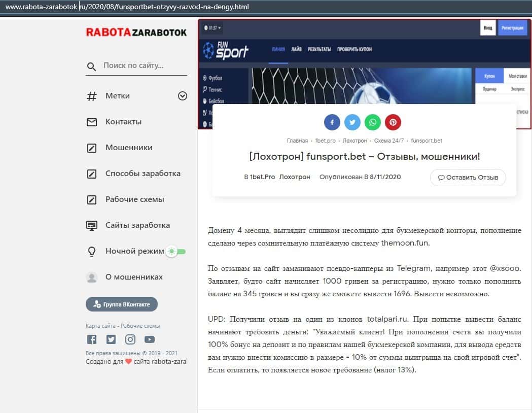Click the article title heading
Screen dimensions: 532x413
(x=365, y=156)
